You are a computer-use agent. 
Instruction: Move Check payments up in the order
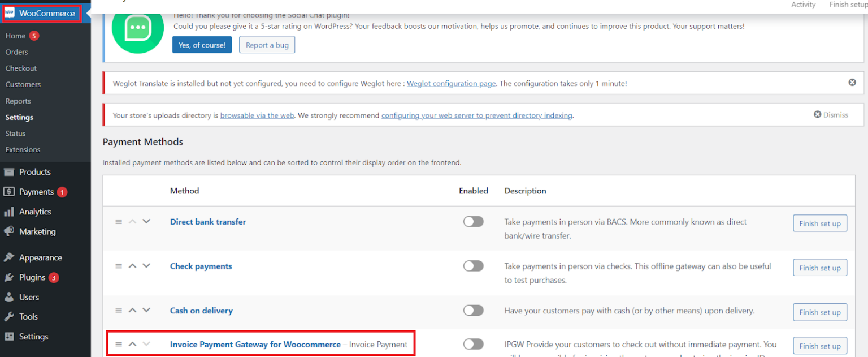132,265
